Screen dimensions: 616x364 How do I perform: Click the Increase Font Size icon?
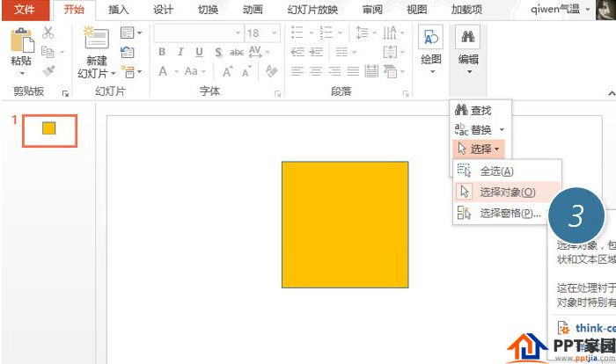[227, 71]
